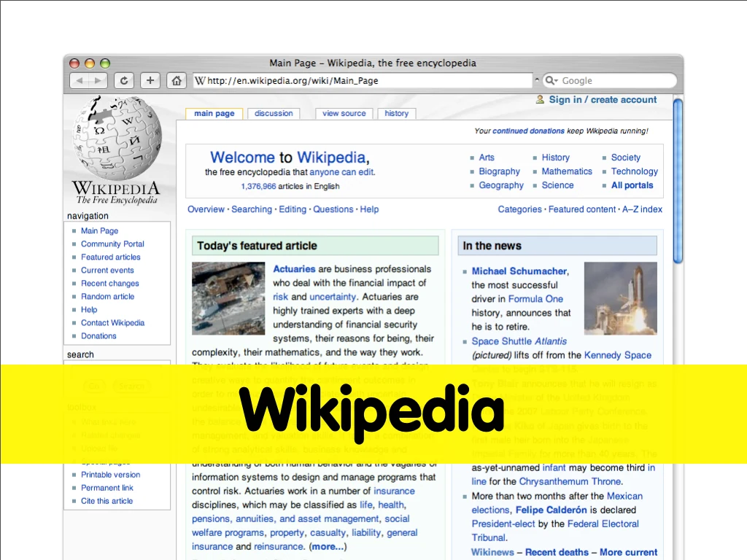Open Community Portal in sidebar
This screenshot has width=747, height=560.
click(112, 244)
